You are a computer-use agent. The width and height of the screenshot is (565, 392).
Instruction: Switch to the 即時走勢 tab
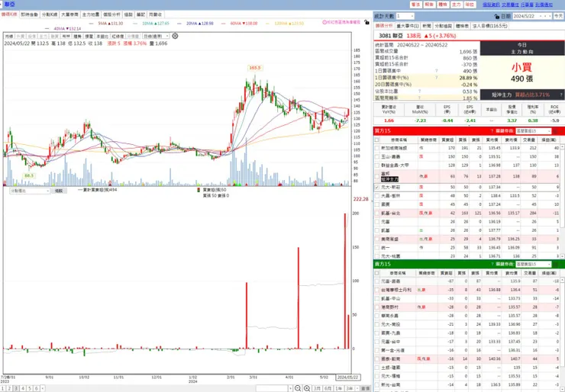point(29,14)
